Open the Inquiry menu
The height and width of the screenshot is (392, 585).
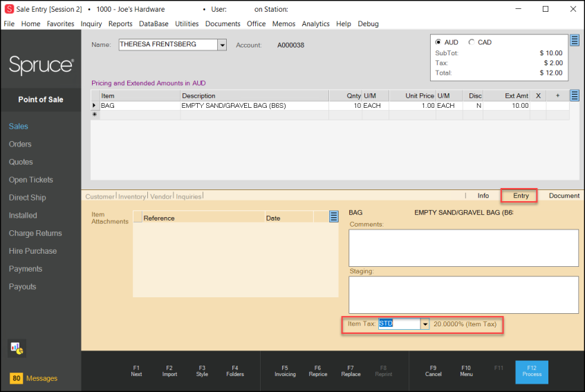(91, 24)
